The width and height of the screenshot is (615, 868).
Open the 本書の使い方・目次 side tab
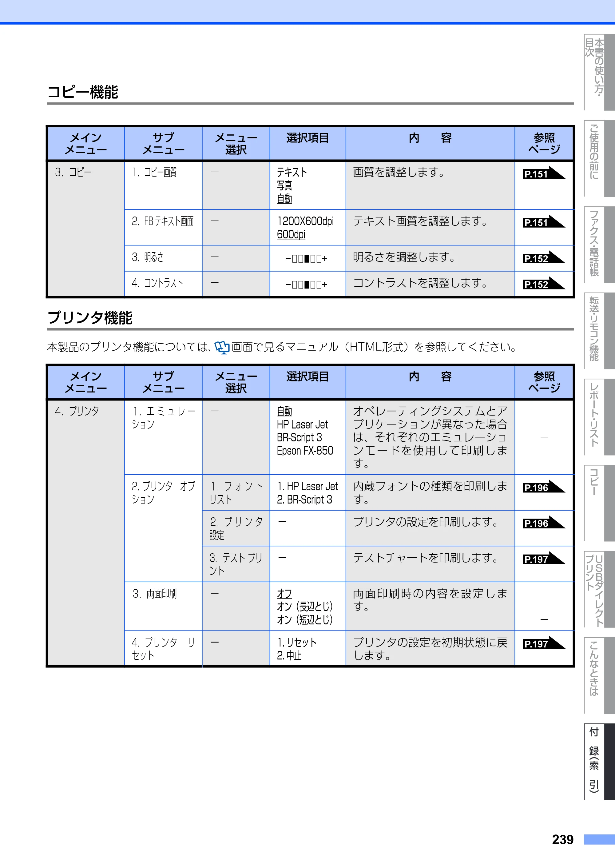tap(599, 72)
